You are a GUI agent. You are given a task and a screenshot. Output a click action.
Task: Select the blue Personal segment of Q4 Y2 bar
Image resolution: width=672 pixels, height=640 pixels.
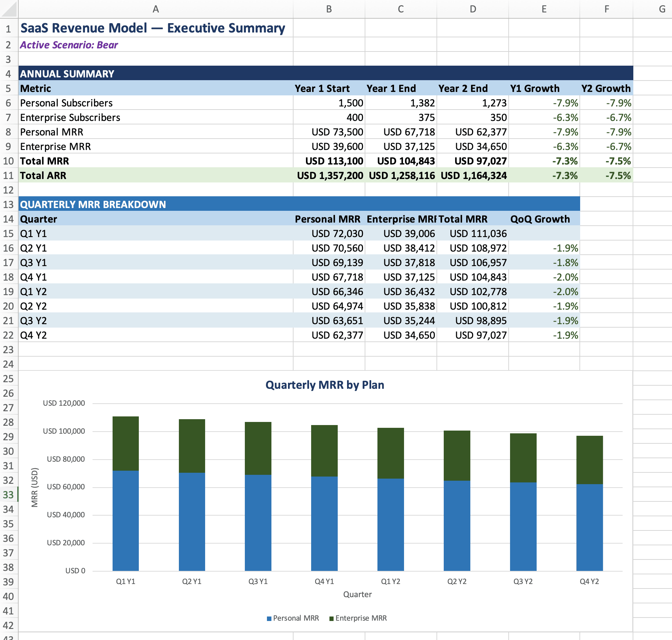point(589,527)
